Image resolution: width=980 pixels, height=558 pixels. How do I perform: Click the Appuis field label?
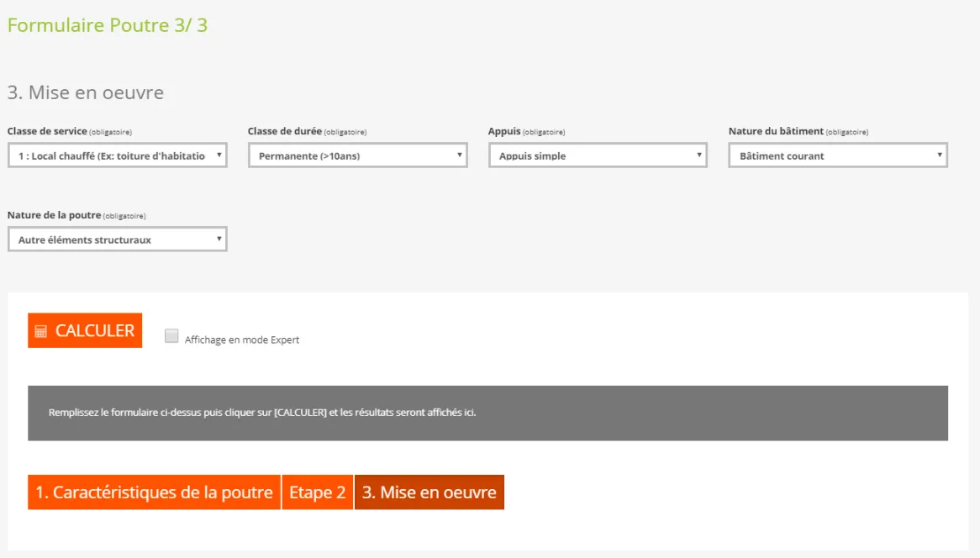(504, 131)
